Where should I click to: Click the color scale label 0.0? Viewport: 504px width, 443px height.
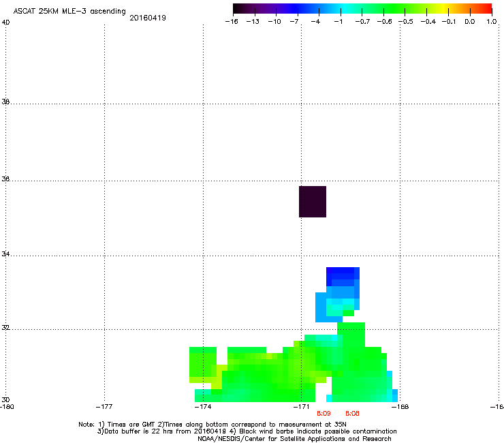pos(470,22)
